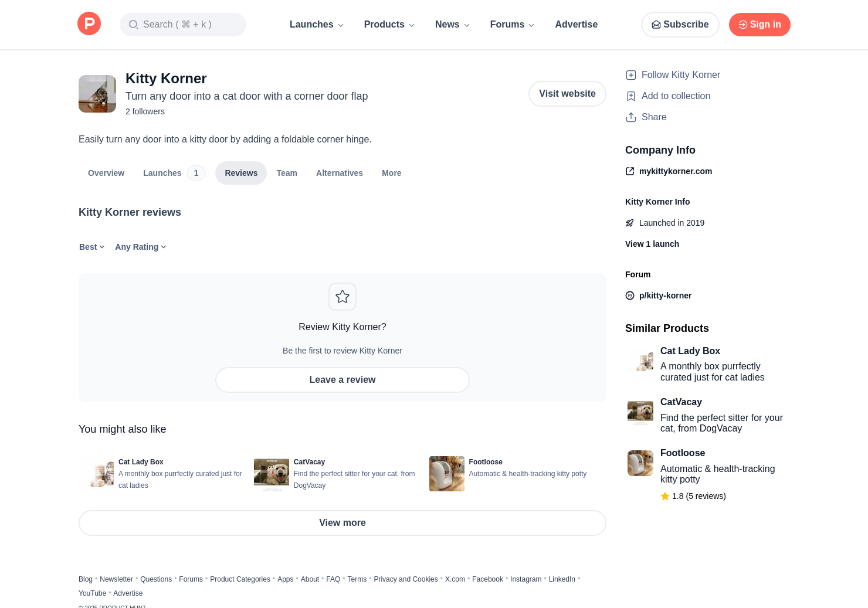The image size is (868, 608).
Task: Open the p/kitty-korner forum link
Action: [x=665, y=295]
